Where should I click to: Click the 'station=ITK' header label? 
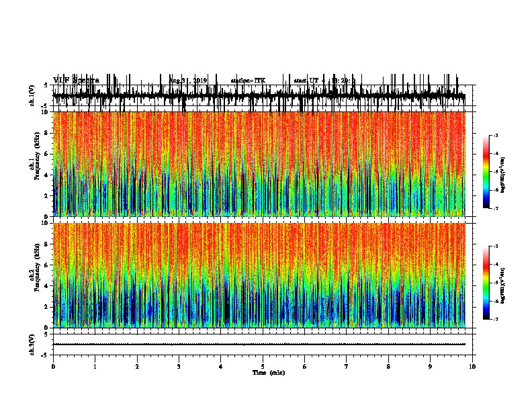[248, 81]
